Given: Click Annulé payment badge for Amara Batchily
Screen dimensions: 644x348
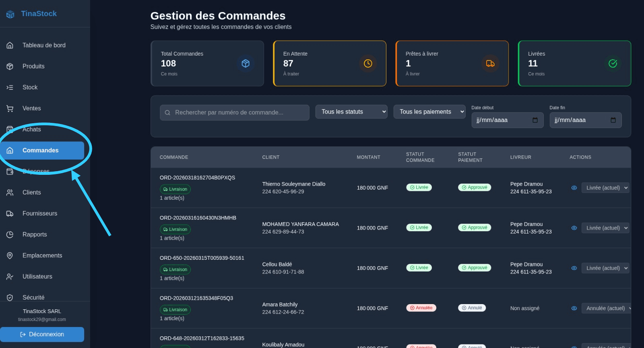Looking at the screenshot, I should click(472, 308).
